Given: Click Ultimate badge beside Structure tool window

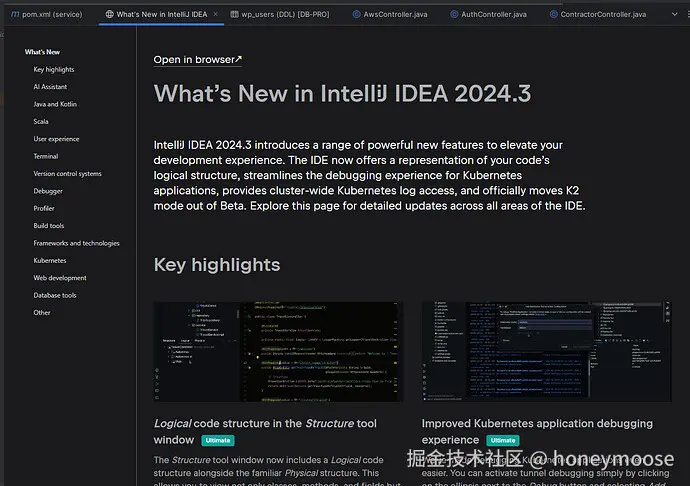Looking at the screenshot, I should tap(218, 440).
